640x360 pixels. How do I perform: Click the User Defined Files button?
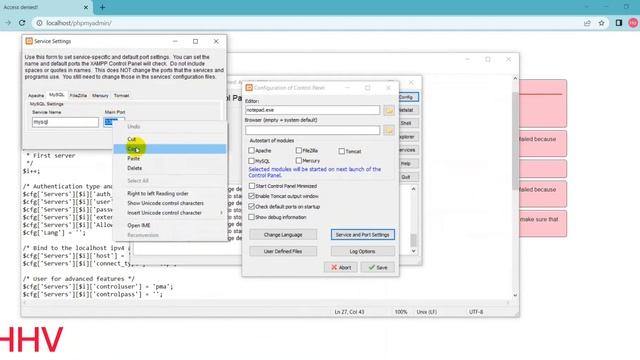point(283,251)
